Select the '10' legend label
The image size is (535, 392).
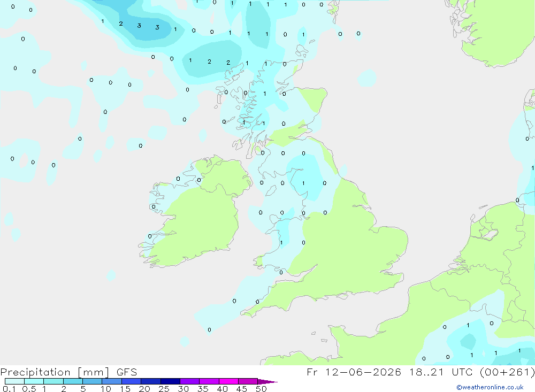(x=106, y=389)
